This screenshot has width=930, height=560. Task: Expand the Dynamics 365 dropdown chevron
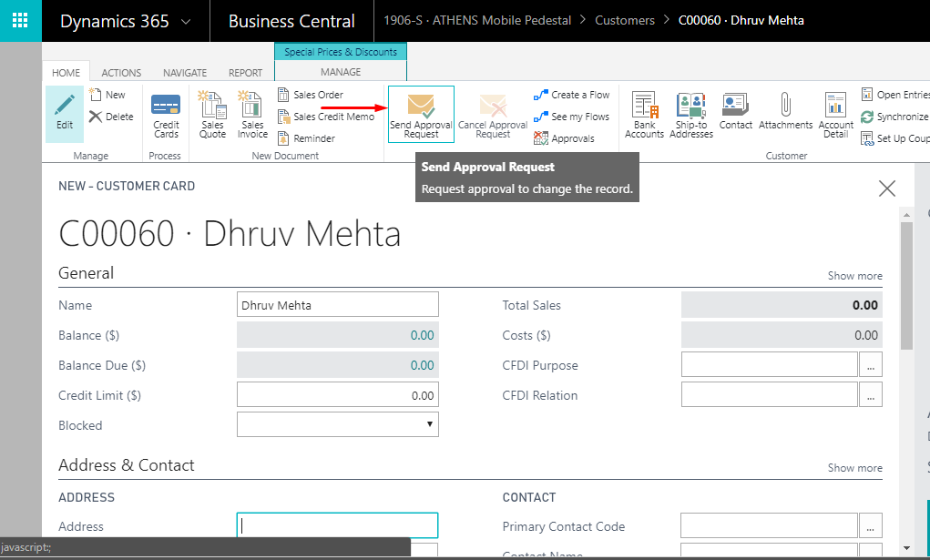tap(187, 21)
